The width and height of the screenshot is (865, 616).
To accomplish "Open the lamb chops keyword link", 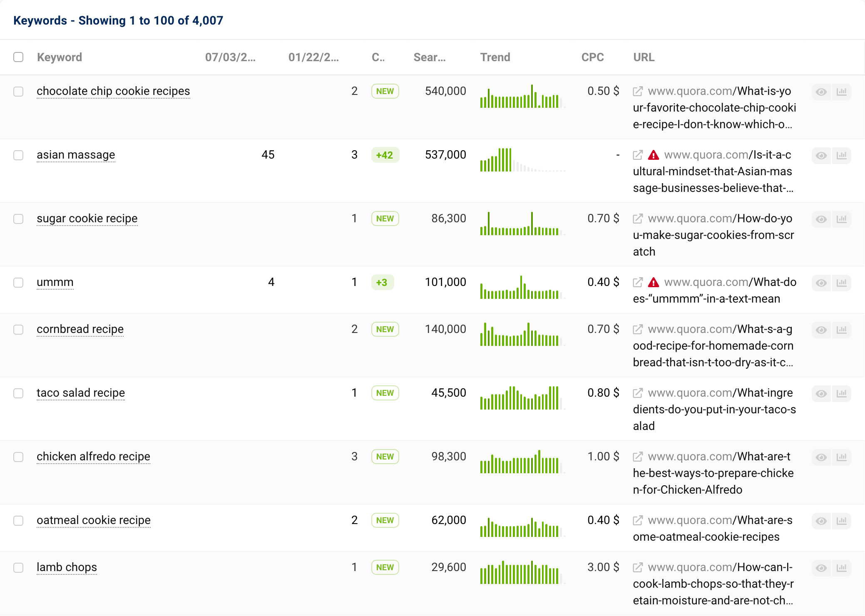I will click(67, 567).
